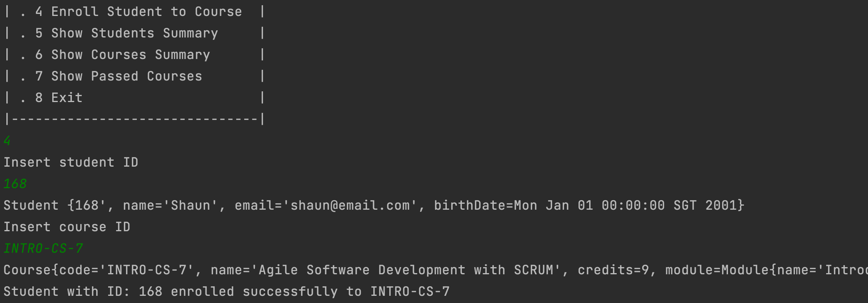Click the 'credits=9' text
868x303 pixels.
613,270
